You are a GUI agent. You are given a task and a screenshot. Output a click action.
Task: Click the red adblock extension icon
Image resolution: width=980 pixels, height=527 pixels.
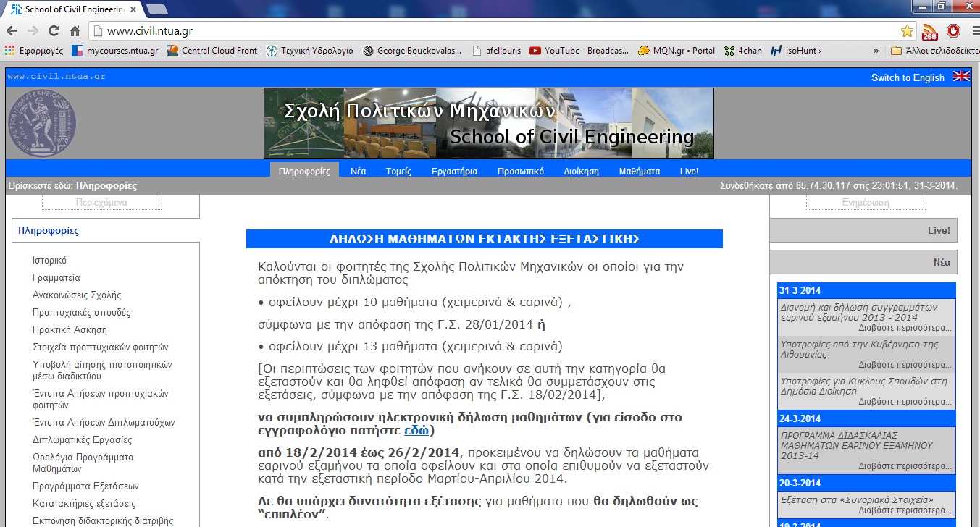pyautogui.click(x=953, y=31)
